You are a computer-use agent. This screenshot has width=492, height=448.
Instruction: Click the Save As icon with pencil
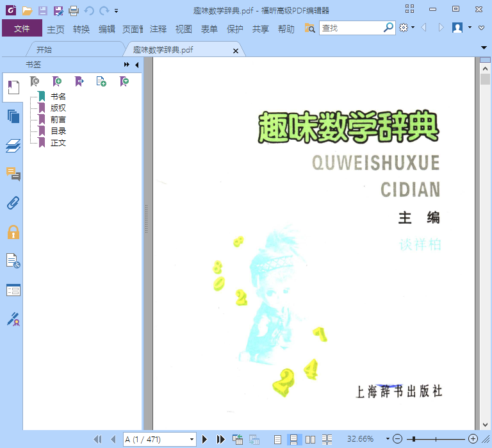[58, 11]
